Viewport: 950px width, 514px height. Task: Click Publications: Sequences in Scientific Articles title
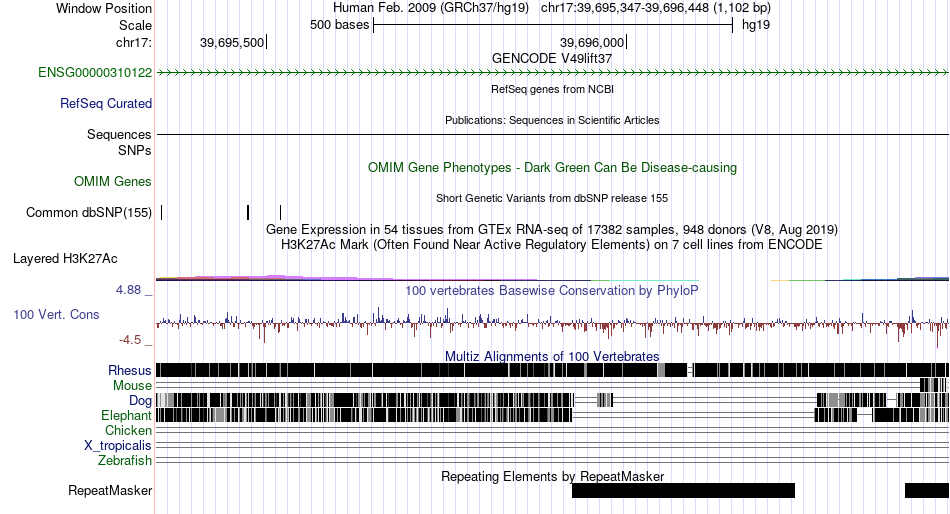[552, 120]
